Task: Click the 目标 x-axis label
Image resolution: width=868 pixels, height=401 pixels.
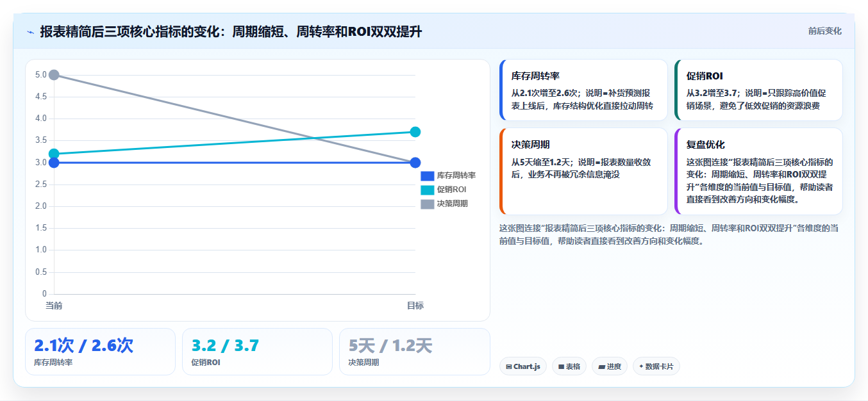Action: coord(415,306)
